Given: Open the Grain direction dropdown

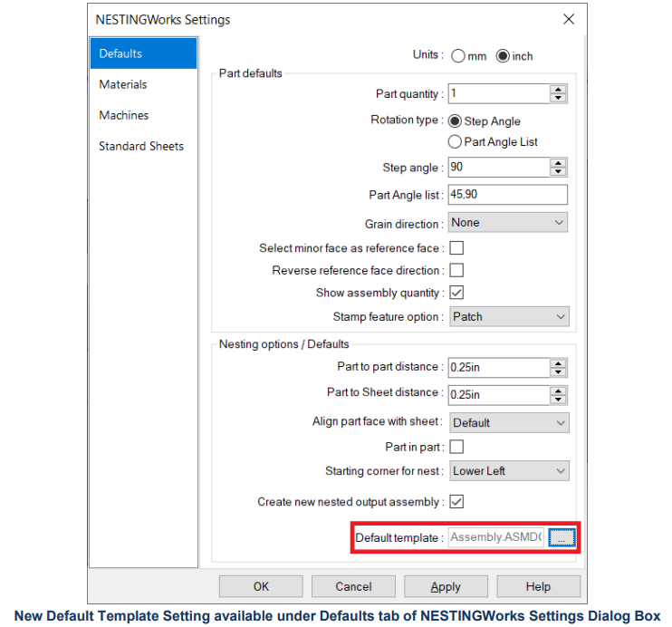Looking at the screenshot, I should point(508,223).
